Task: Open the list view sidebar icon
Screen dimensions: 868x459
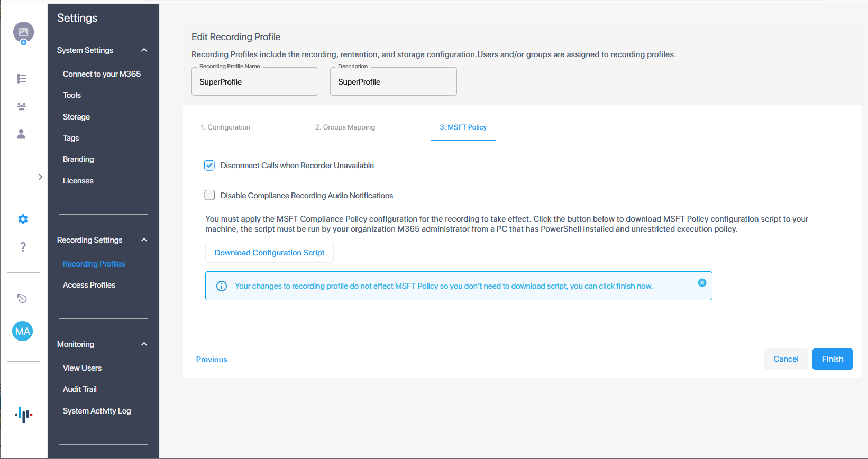Action: click(x=22, y=79)
